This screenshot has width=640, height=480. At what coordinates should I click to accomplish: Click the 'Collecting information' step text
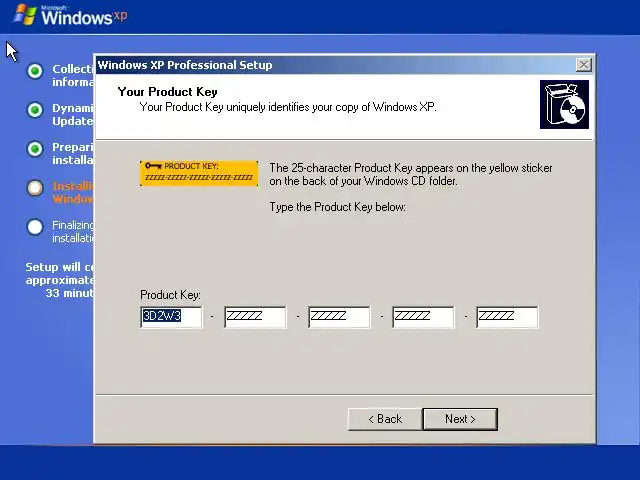coord(73,75)
